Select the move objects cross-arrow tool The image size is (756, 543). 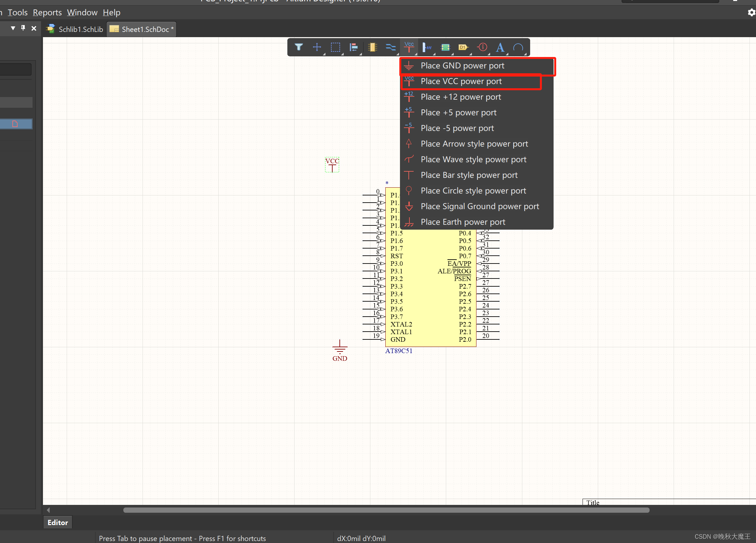(317, 47)
